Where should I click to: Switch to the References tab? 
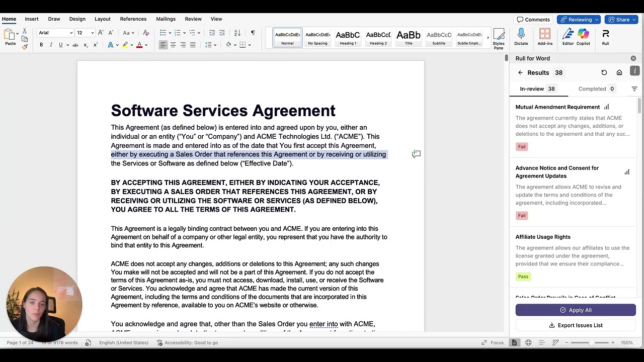[x=133, y=19]
